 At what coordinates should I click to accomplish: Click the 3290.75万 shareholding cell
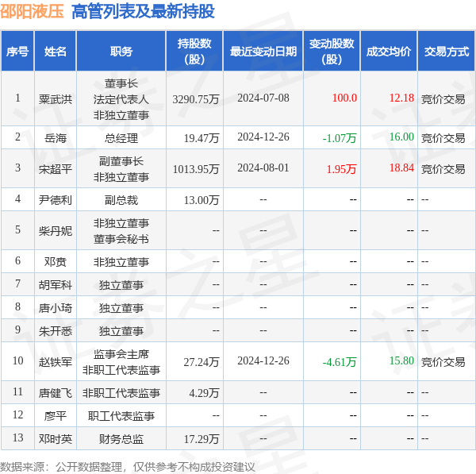(195, 99)
